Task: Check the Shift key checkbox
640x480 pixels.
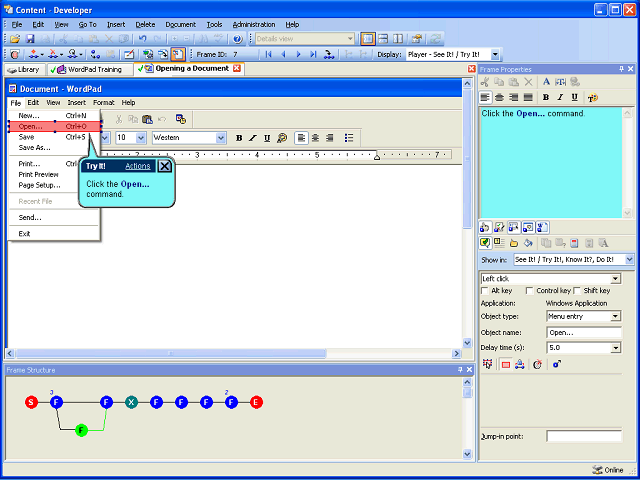Action: 577,291
